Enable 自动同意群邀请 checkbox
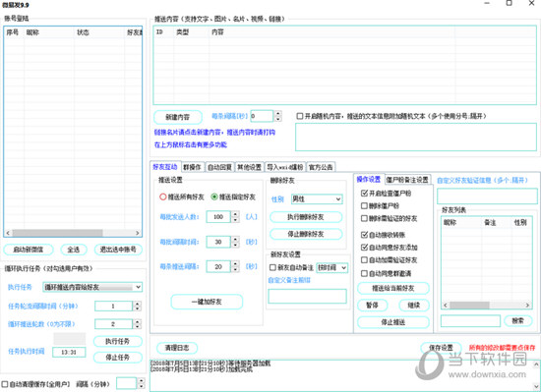The image size is (541, 392). click(x=364, y=273)
